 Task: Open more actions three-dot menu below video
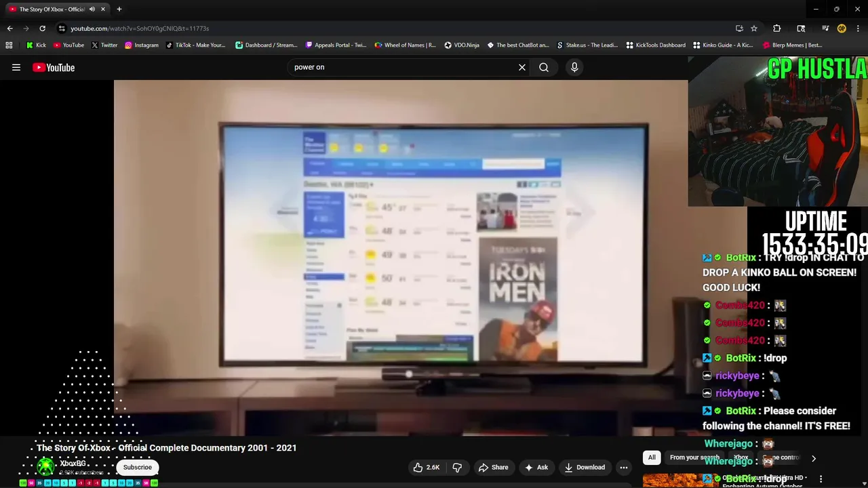[624, 467]
